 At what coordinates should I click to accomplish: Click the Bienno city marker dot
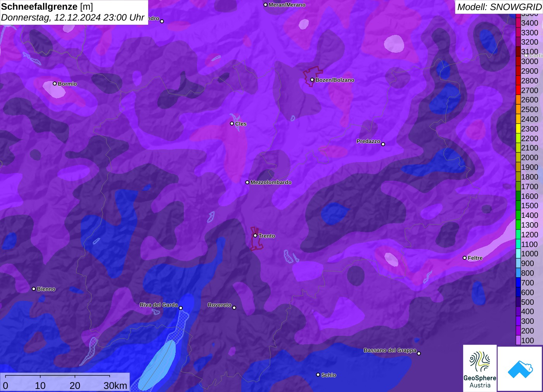point(34,288)
